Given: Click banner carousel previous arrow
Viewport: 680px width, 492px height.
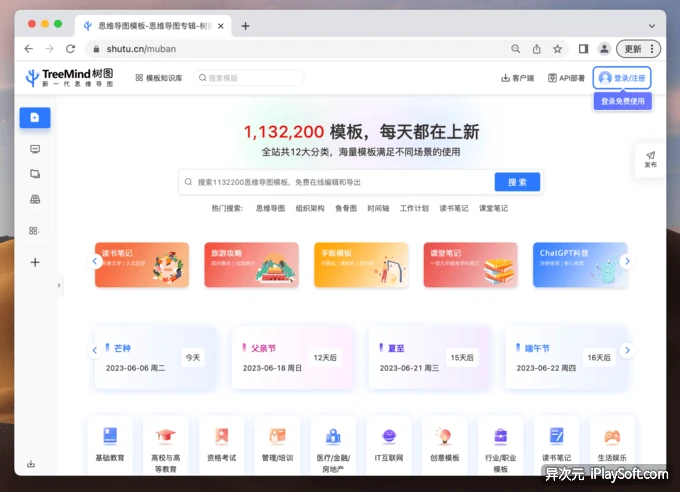Looking at the screenshot, I should [x=95, y=261].
